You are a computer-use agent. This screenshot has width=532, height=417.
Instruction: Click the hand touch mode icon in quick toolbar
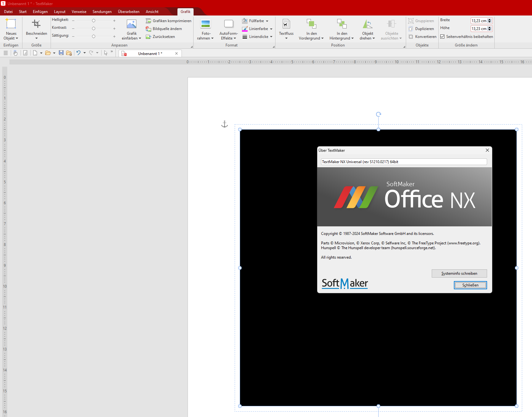[x=15, y=53]
